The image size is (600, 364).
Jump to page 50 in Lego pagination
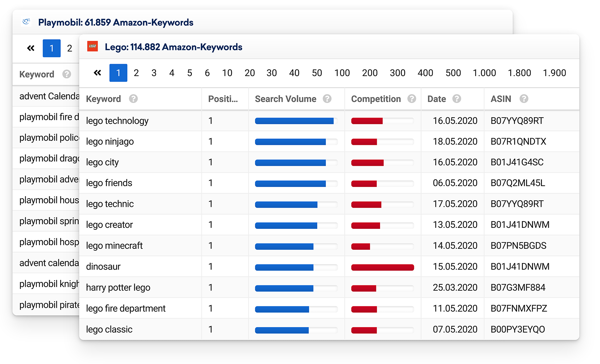(317, 73)
